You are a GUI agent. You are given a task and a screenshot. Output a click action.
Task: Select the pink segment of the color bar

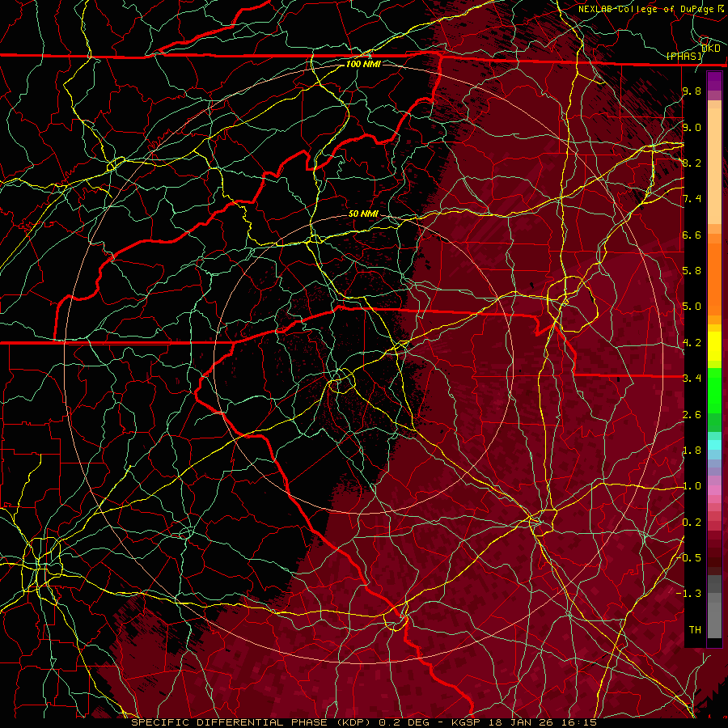point(714,490)
